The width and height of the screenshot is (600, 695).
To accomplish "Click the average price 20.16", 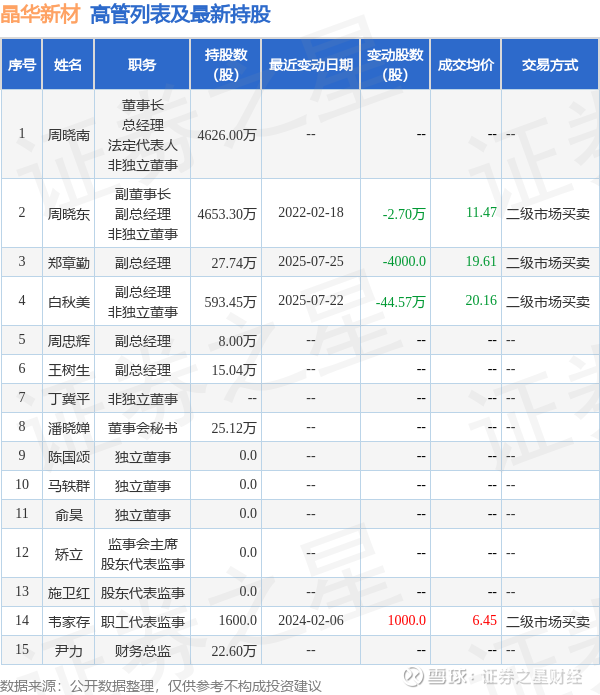I will [x=481, y=300].
